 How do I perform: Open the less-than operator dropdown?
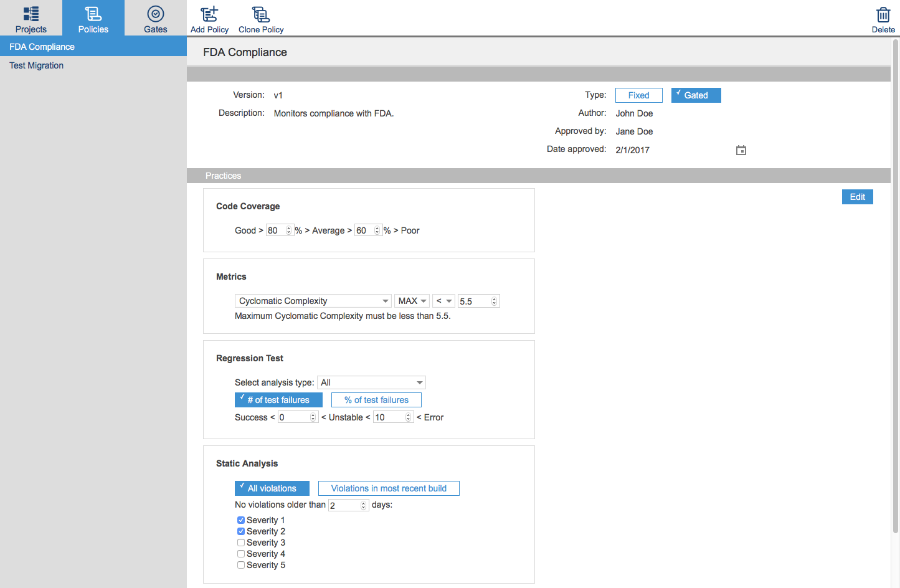[x=444, y=301]
